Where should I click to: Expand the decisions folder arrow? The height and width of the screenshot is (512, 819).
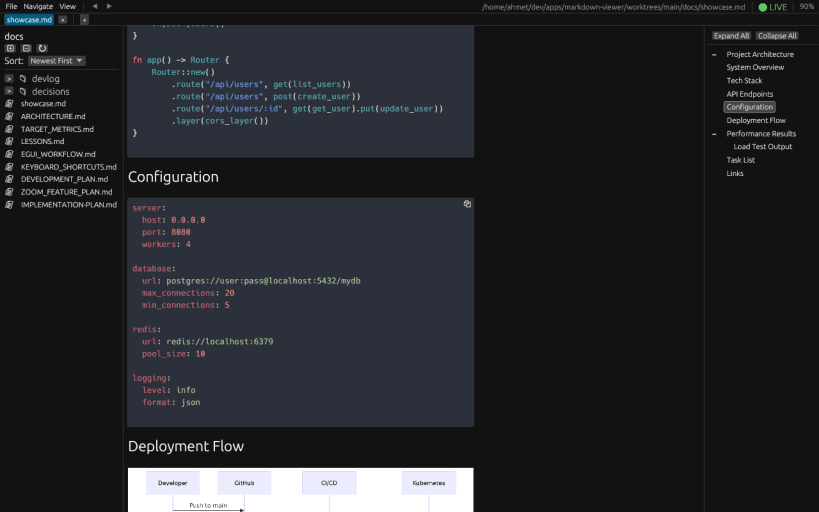click(x=9, y=91)
